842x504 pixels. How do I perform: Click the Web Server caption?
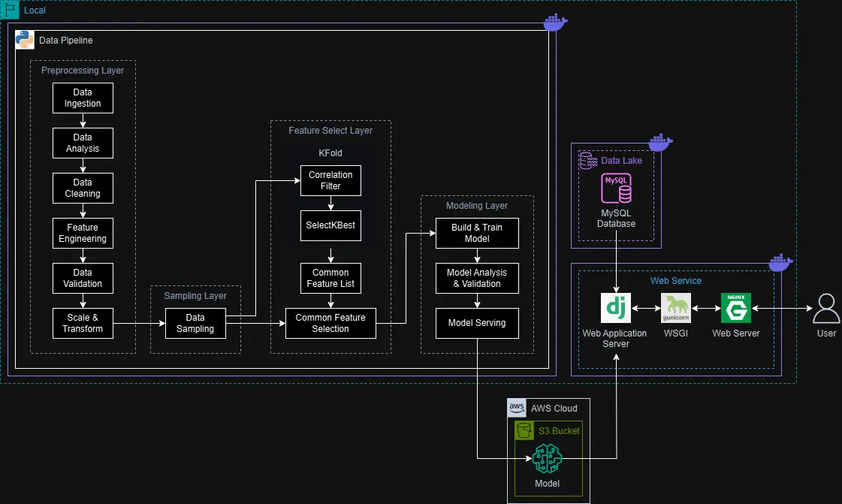click(x=735, y=333)
